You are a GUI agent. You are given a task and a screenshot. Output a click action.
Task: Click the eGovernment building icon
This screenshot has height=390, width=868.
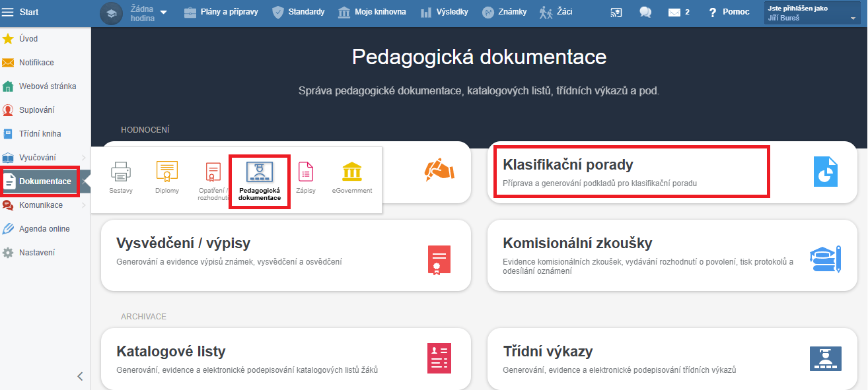point(352,172)
